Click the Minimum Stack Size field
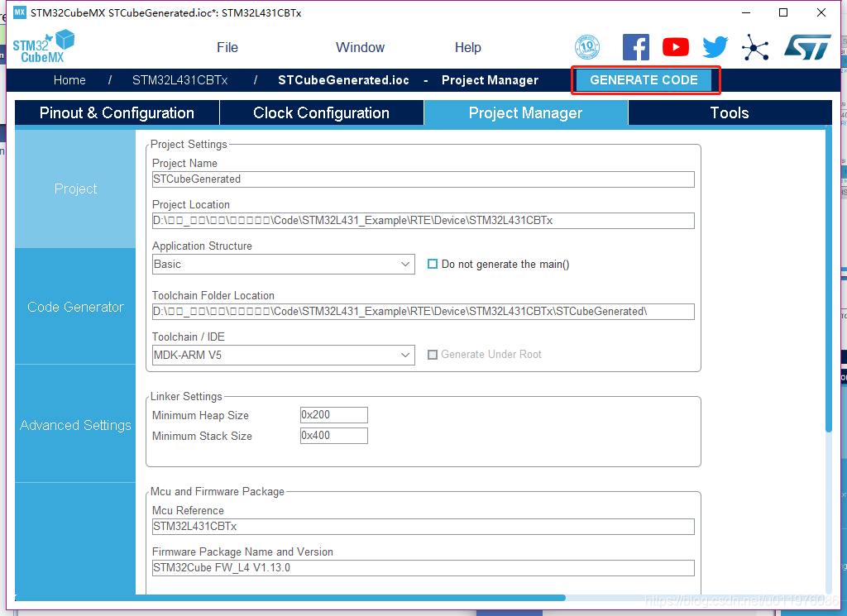Image resolution: width=847 pixels, height=616 pixels. point(334,436)
